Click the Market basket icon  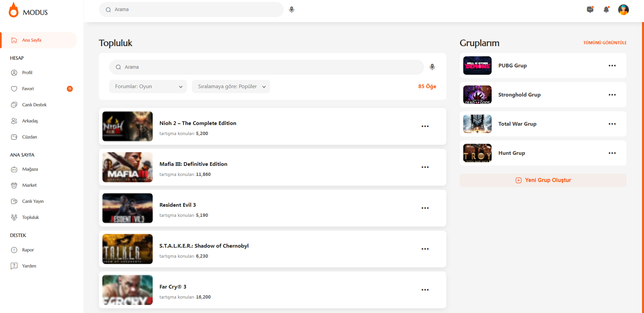(x=14, y=185)
